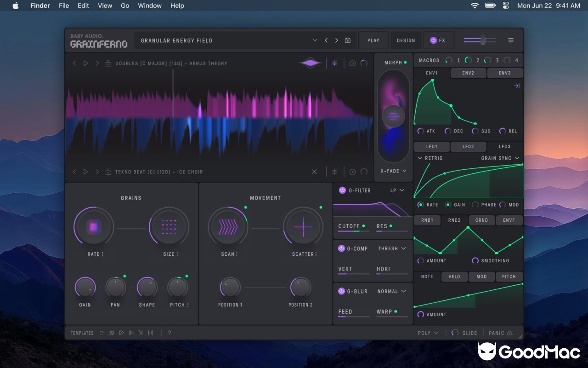
Task: Open Rate options three-dot menu
Action: click(x=103, y=254)
